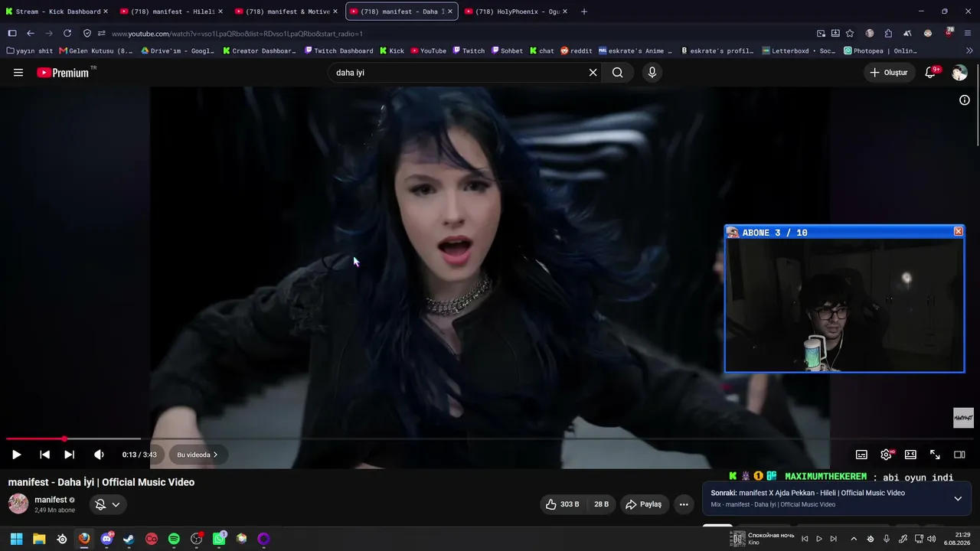The image size is (980, 551).
Task: Open Spotify from the taskbar
Action: pos(174,539)
